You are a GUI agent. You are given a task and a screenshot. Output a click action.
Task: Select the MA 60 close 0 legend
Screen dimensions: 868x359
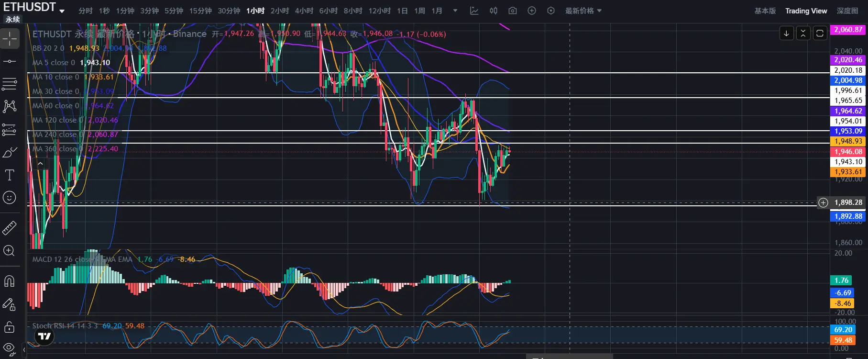(55, 105)
